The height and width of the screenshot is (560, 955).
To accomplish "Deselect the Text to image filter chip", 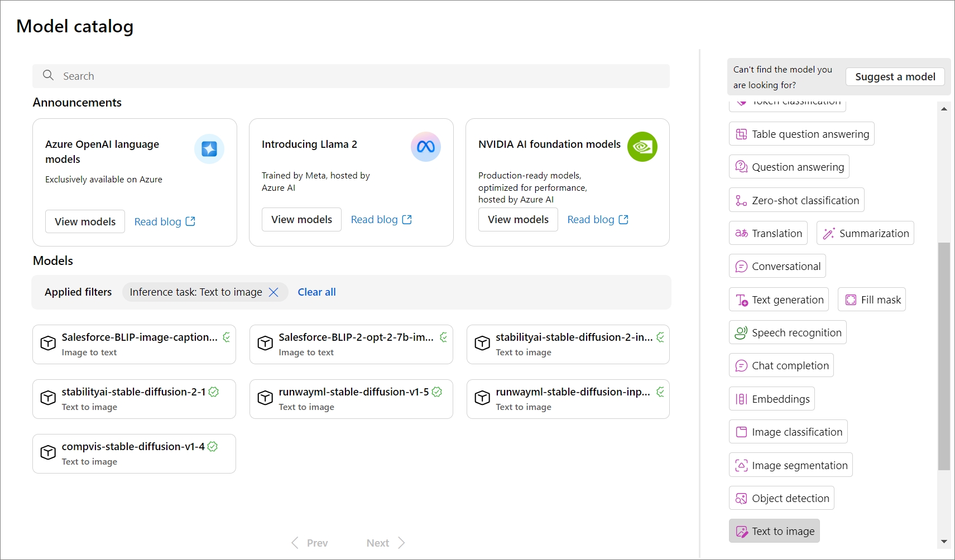I will click(x=774, y=531).
